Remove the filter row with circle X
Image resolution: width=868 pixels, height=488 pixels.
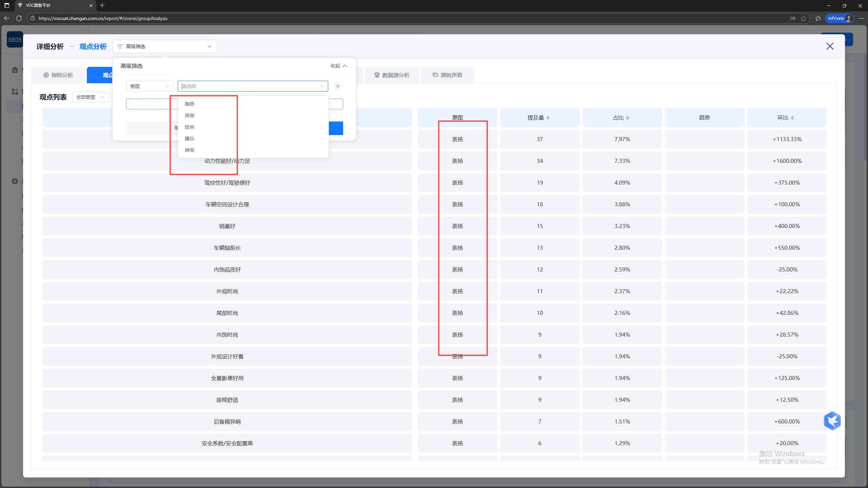tap(337, 86)
